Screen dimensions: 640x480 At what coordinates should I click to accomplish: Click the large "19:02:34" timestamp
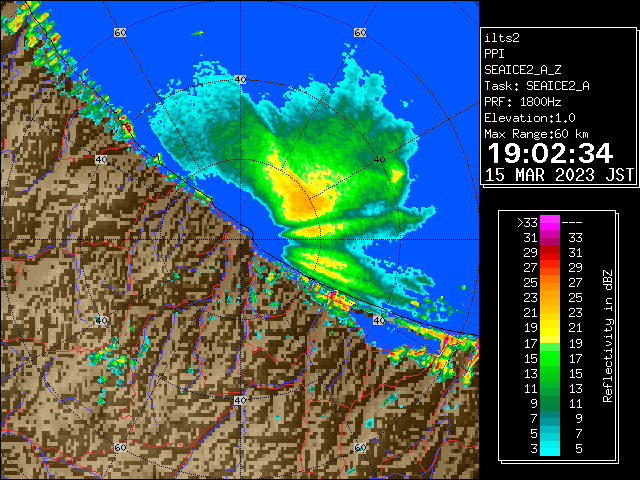pos(550,153)
